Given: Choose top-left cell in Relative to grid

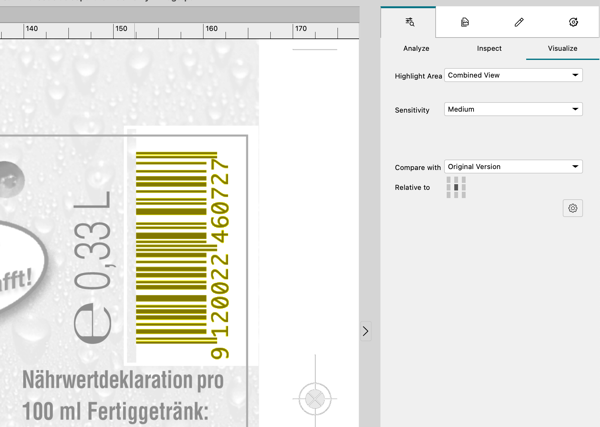Looking at the screenshot, I should 449,180.
